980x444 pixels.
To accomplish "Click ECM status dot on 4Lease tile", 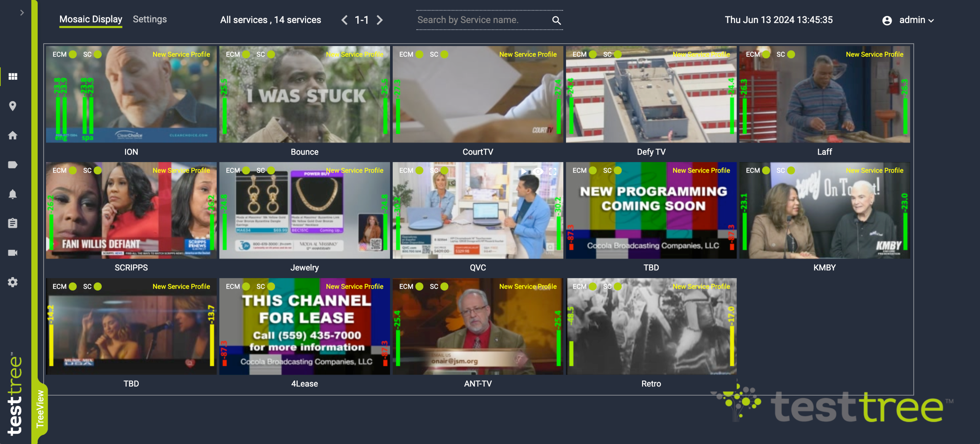I will click(246, 286).
